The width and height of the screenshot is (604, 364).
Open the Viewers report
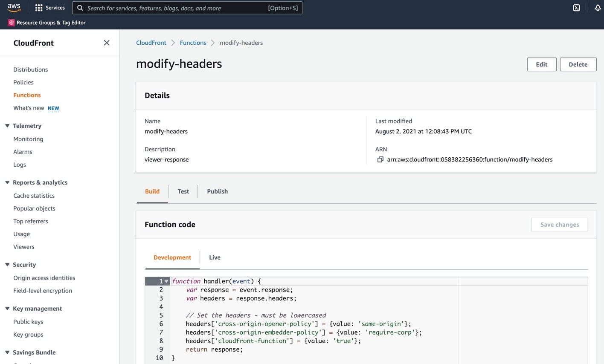tap(24, 247)
